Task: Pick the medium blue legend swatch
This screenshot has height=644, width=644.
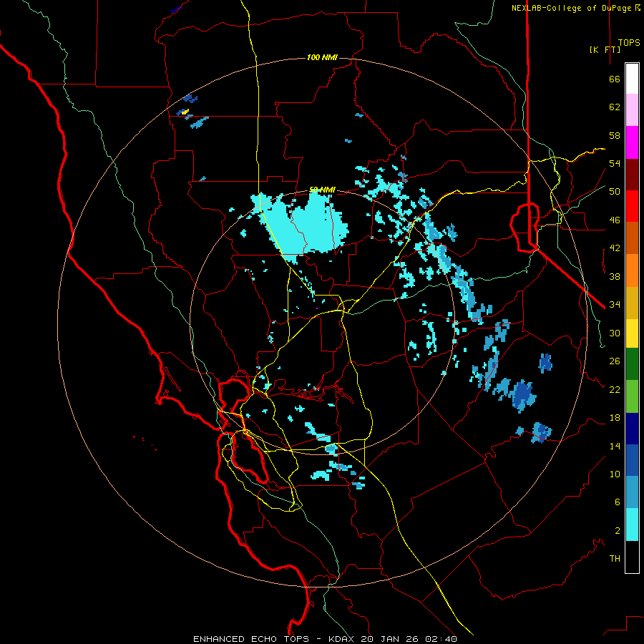Action: tap(632, 460)
